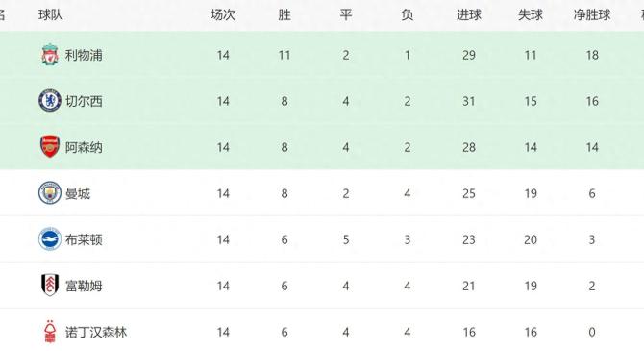Sort by the 胜 column header
The image size is (644, 351).
pos(285,15)
